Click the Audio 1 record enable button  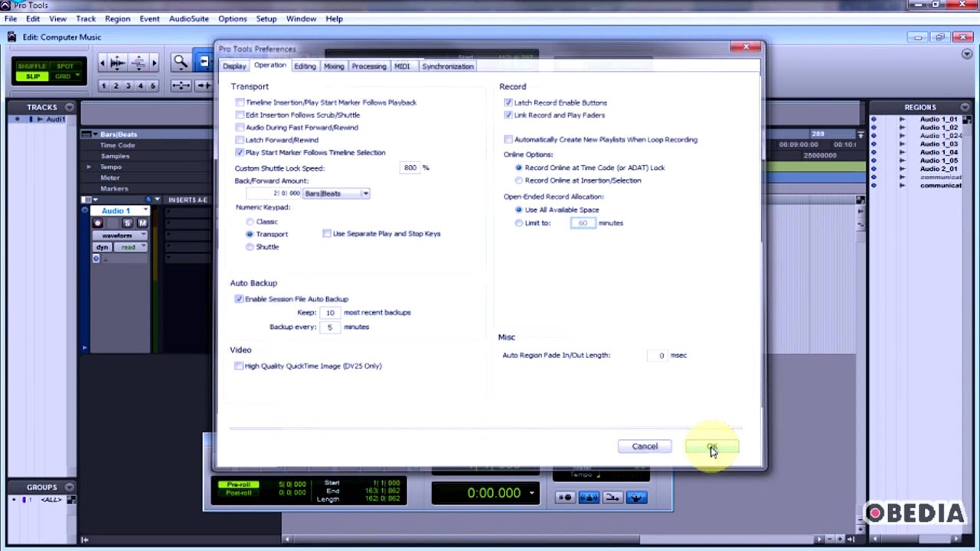[x=98, y=223]
